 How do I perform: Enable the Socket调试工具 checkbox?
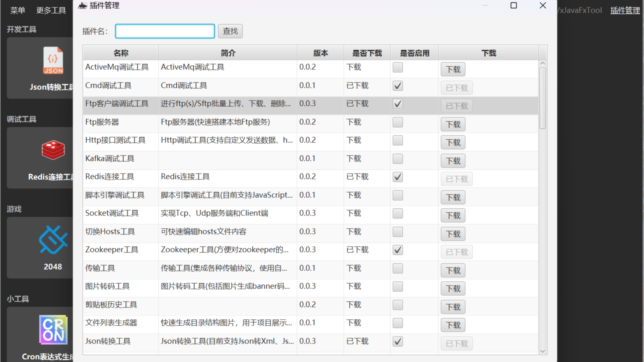pos(397,213)
